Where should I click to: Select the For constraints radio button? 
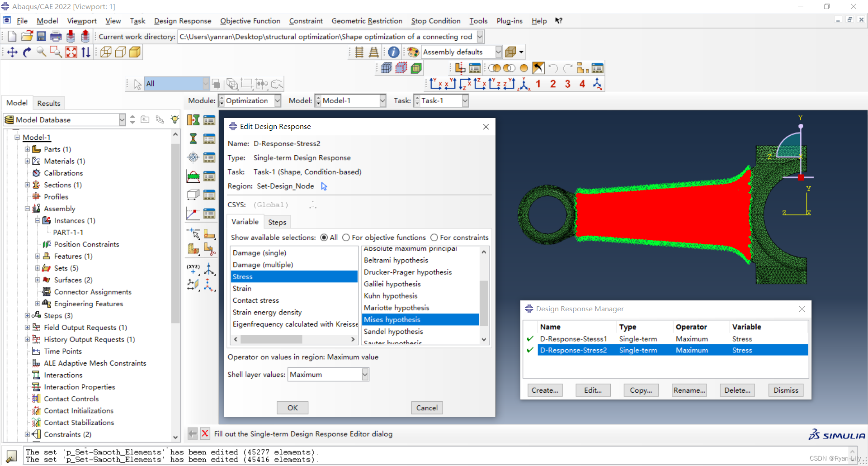(x=434, y=238)
